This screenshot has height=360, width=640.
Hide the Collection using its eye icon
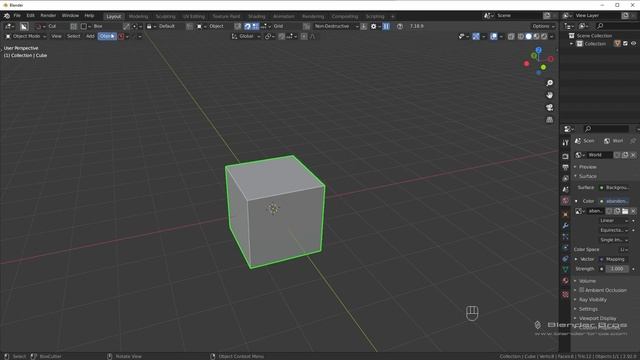pos(633,43)
